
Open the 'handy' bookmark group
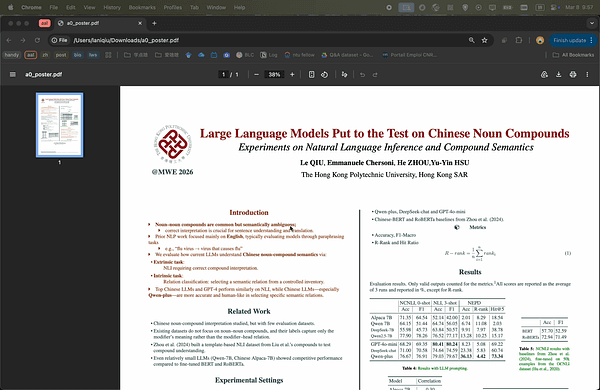[x=11, y=55]
